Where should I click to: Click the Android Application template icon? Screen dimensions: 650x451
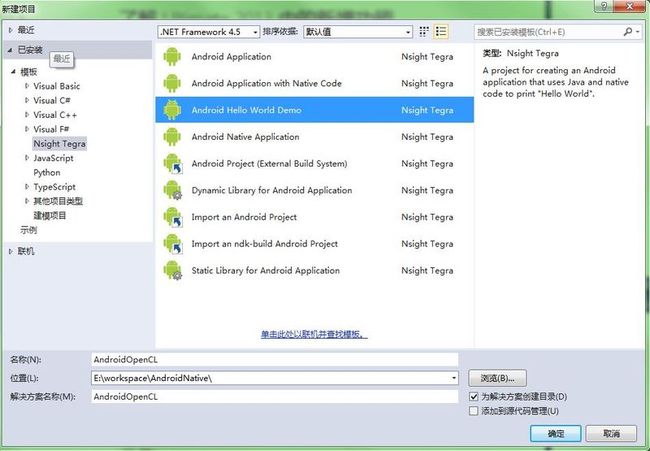point(172,57)
